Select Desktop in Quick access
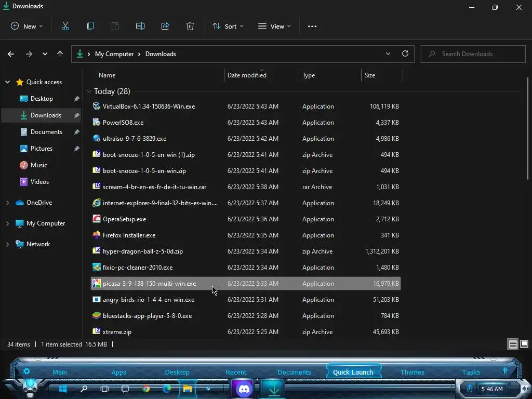Viewport: 532px width, 399px height. (42, 99)
